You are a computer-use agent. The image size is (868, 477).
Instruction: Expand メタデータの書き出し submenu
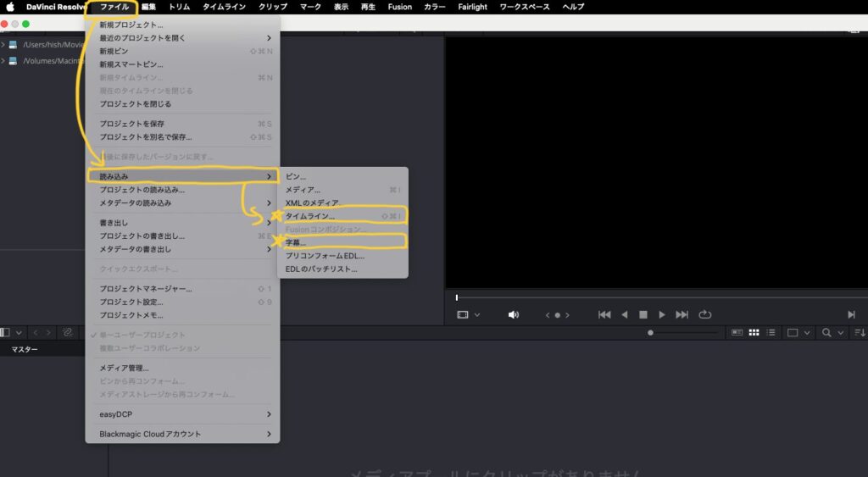[x=183, y=249]
